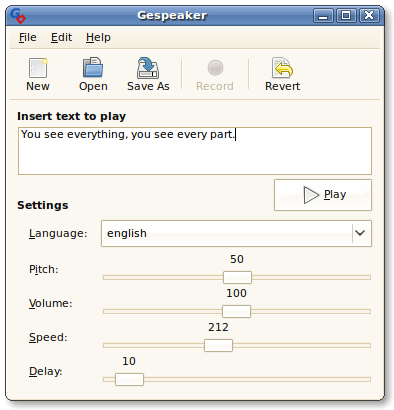
Task: Minimize the Gespeaker window
Action: [323, 16]
